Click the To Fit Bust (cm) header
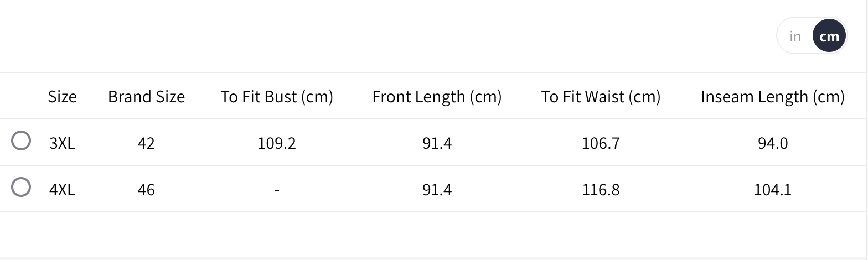The image size is (868, 260). (277, 97)
